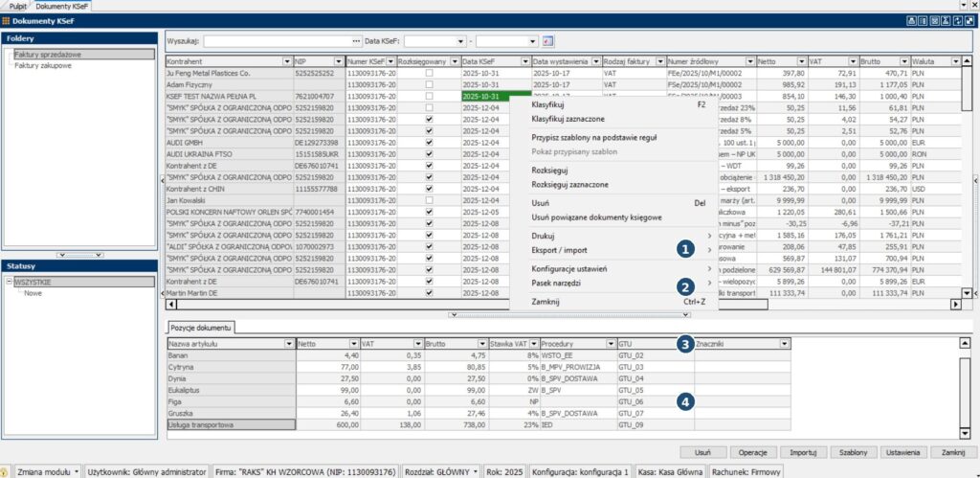Screen dimensions: 980x478
Task: Tick Rozksięgowany checkbox for Ju Feng Metal Plastices
Action: tap(429, 73)
